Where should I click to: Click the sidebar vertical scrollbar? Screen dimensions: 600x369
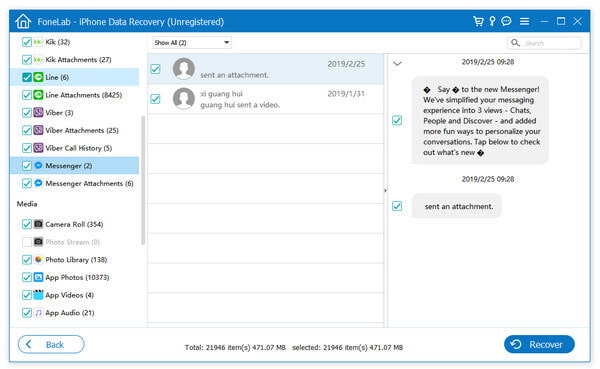point(143,180)
